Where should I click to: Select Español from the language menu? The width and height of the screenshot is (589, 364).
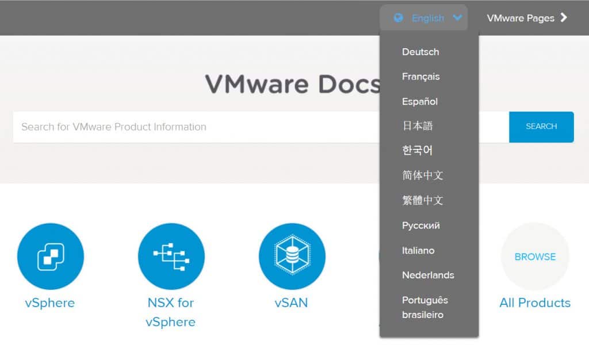(419, 101)
